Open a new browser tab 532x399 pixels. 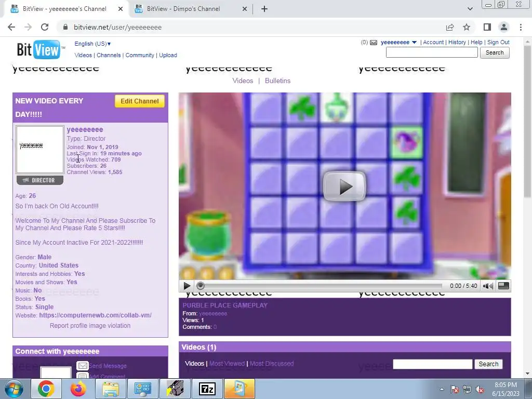click(x=264, y=9)
